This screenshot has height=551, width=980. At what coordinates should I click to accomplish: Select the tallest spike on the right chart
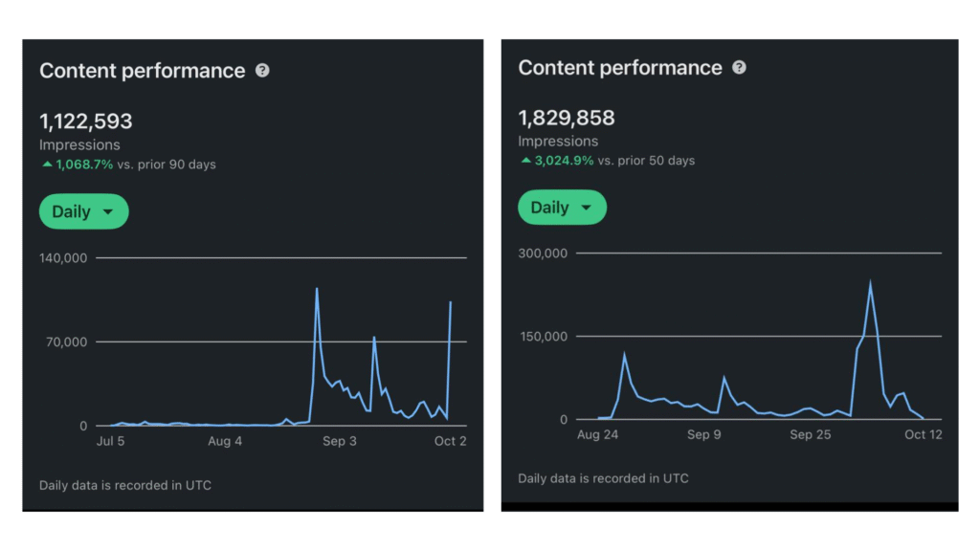(x=871, y=281)
